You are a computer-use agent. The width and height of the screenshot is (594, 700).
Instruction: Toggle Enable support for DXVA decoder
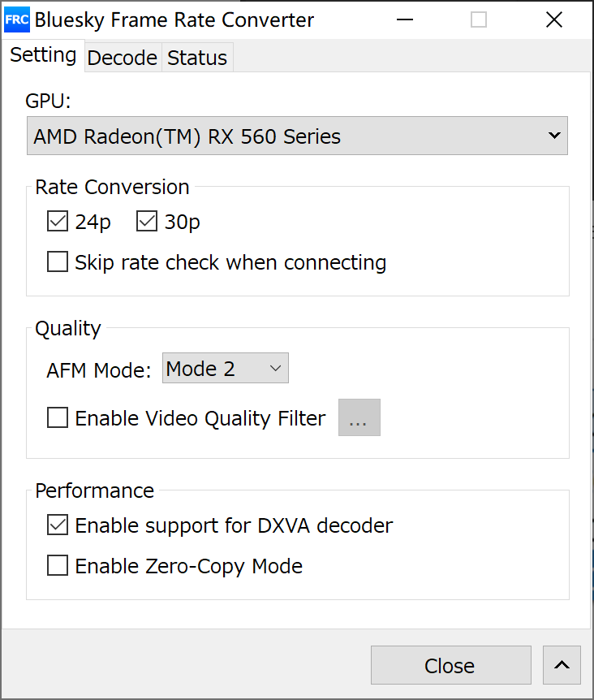(58, 525)
